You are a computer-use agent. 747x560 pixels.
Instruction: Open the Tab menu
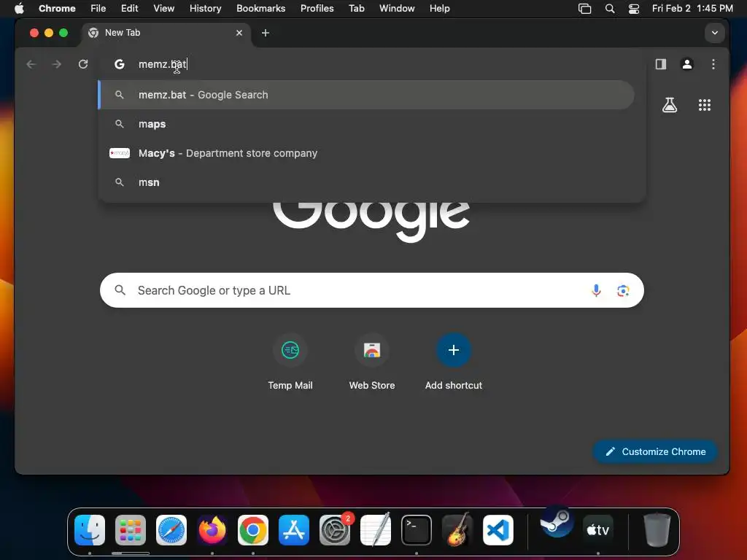tap(356, 8)
